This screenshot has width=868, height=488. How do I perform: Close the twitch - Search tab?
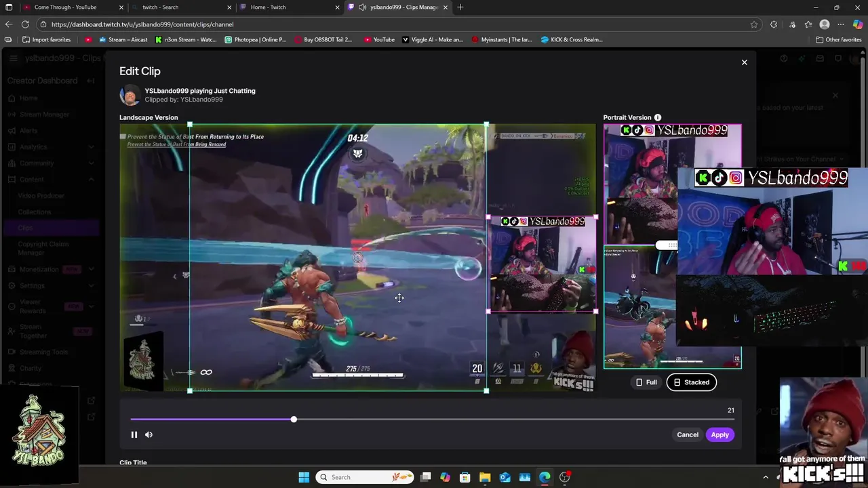(229, 7)
